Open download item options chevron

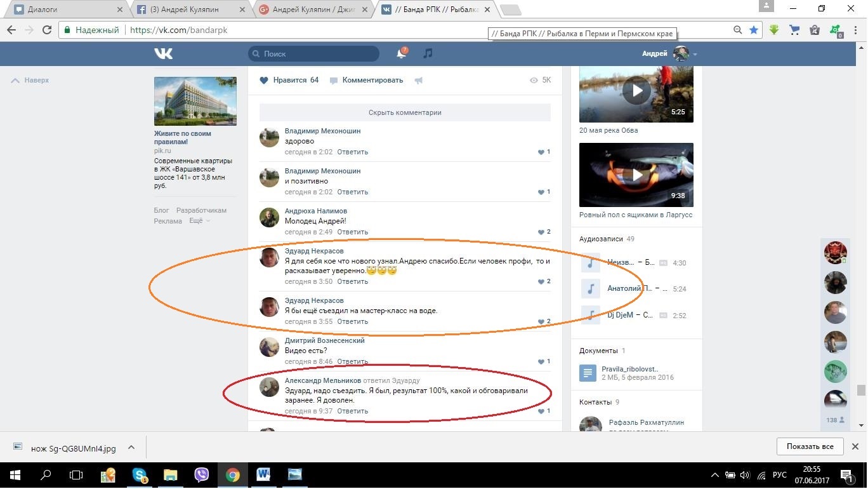point(131,447)
